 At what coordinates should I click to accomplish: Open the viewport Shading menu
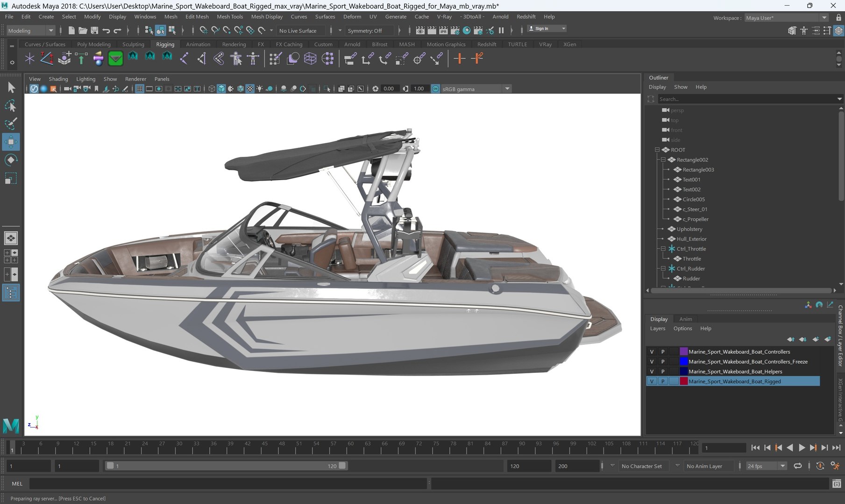(x=58, y=79)
